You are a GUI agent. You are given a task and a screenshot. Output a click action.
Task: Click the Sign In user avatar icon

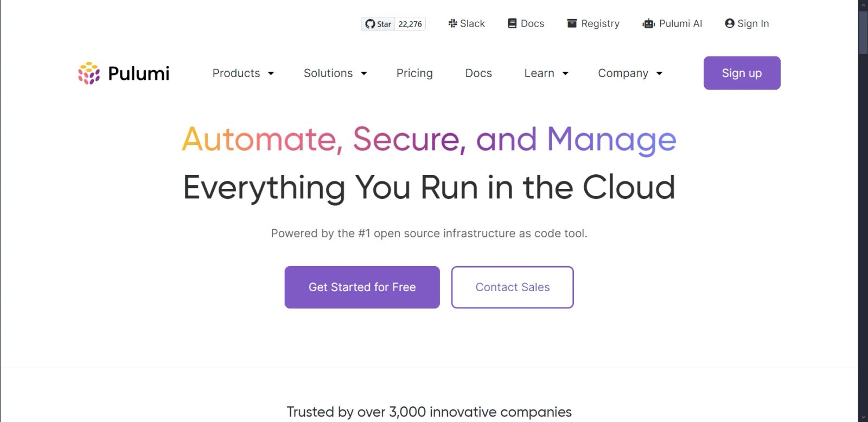click(730, 23)
